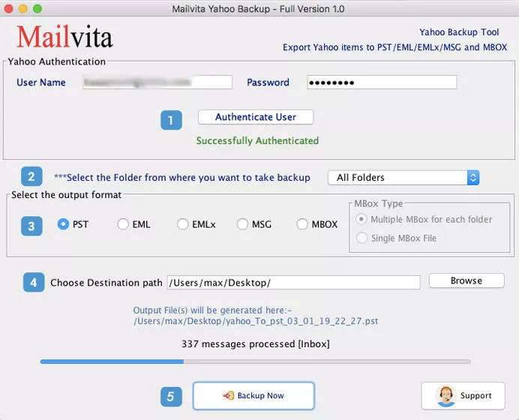519x420 pixels.
Task: Click the Mailvita logo
Action: [65, 36]
